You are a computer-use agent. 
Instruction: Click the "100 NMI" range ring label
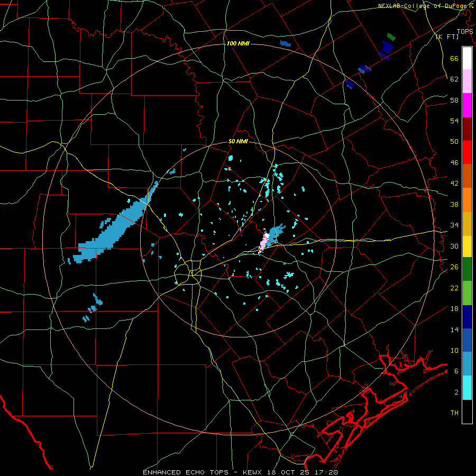[x=238, y=43]
